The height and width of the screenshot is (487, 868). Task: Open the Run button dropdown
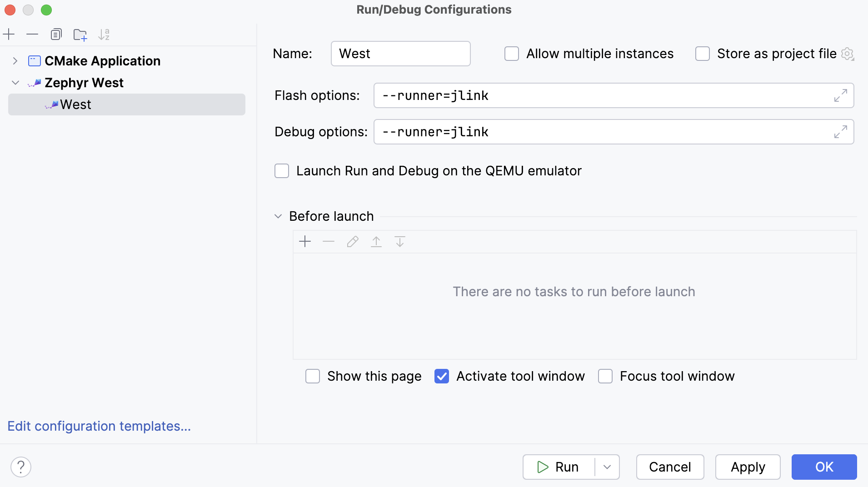(x=607, y=467)
